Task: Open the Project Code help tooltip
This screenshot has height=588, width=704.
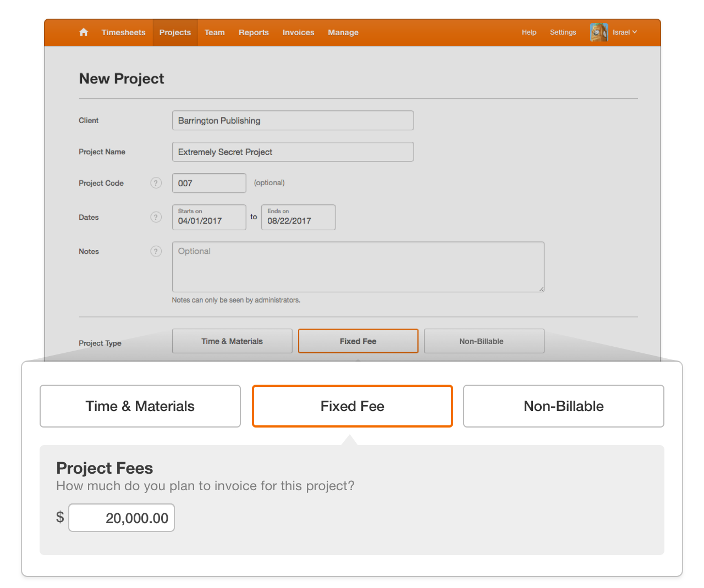Action: (x=156, y=183)
